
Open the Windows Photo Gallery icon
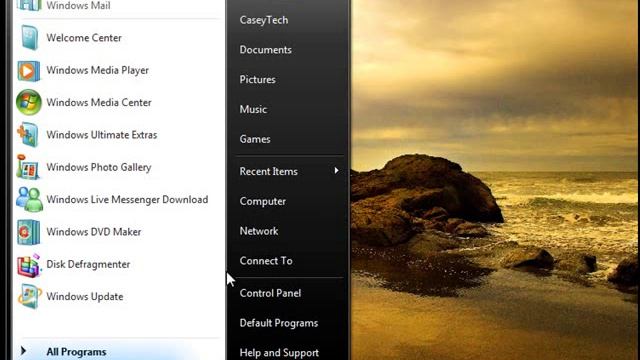tap(28, 167)
